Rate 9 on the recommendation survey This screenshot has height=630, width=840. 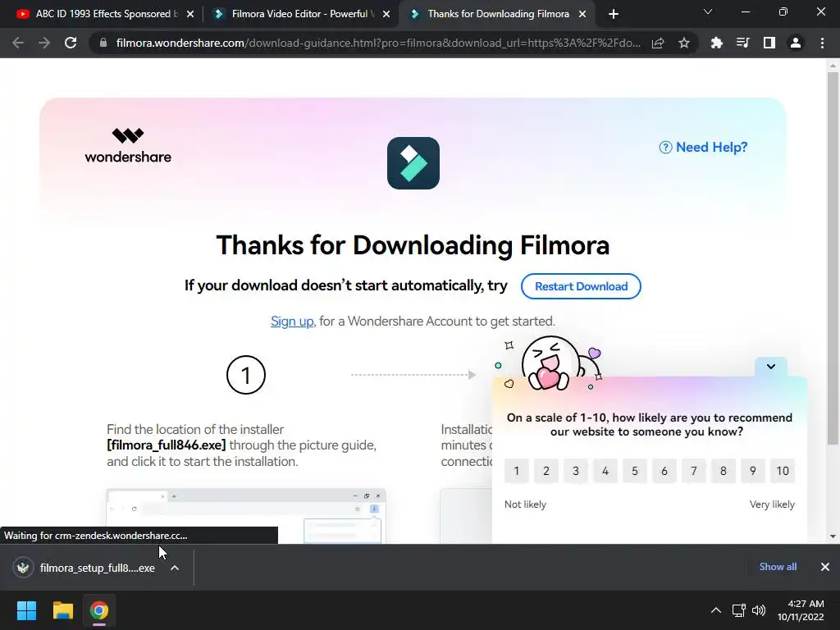(x=753, y=471)
